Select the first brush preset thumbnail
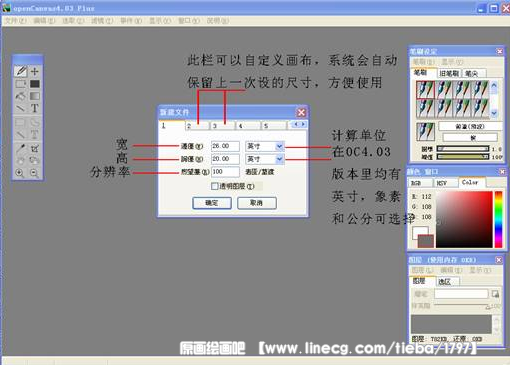The image size is (510, 365). (425, 89)
